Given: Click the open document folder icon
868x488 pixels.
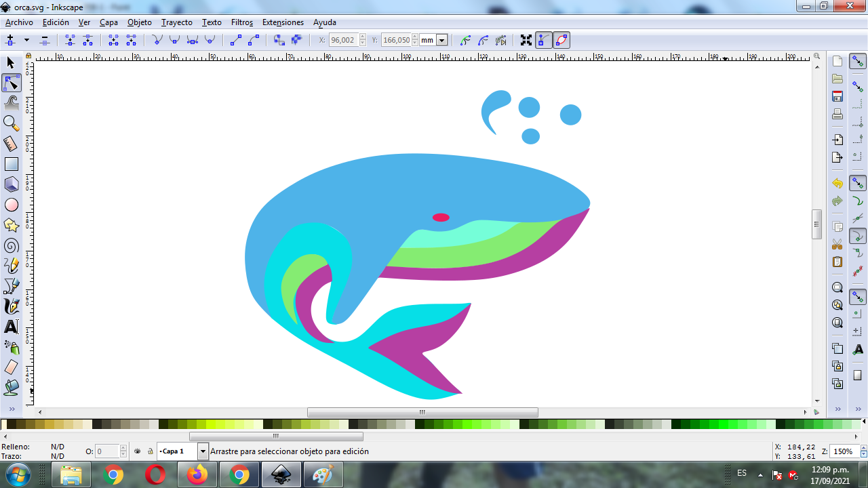Looking at the screenshot, I should click(x=837, y=79).
